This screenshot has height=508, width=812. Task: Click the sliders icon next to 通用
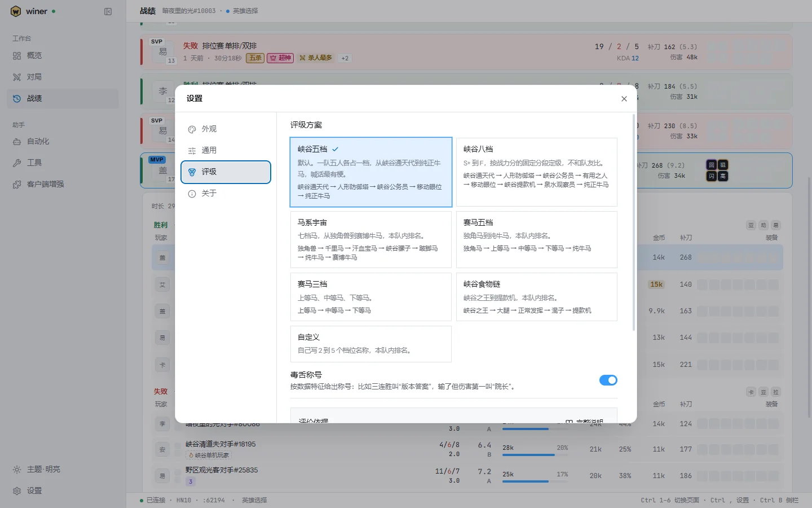(x=192, y=151)
